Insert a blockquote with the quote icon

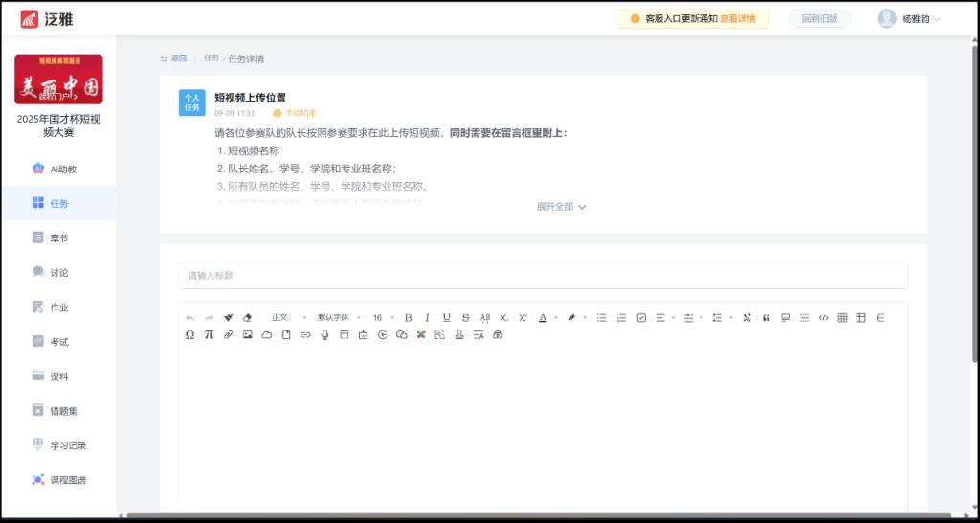point(767,318)
